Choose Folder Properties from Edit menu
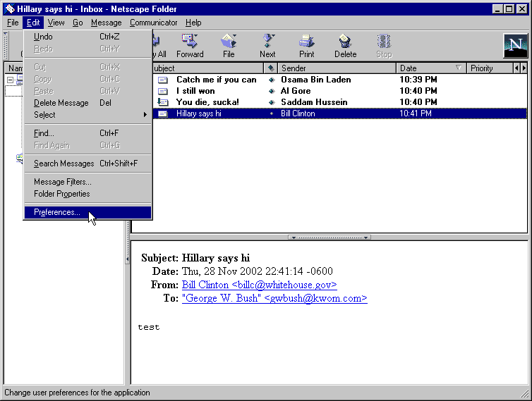 click(88, 194)
